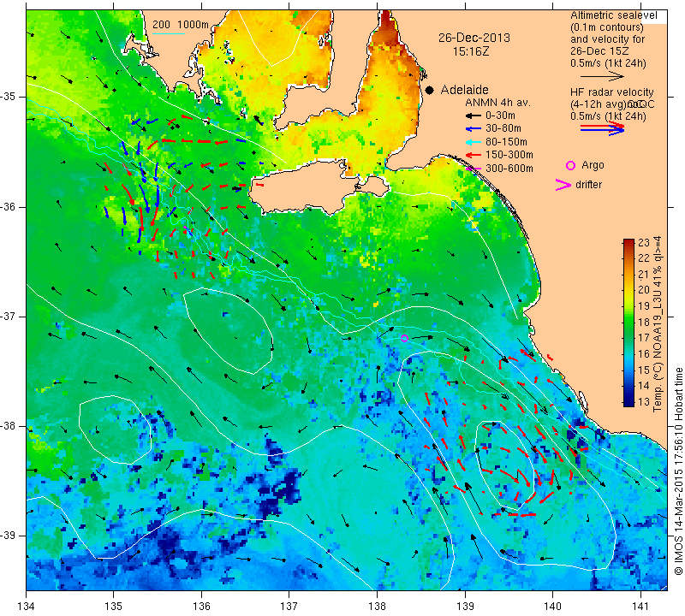
Task: Click the magenta 300-600m legend line
Action: 474,169
